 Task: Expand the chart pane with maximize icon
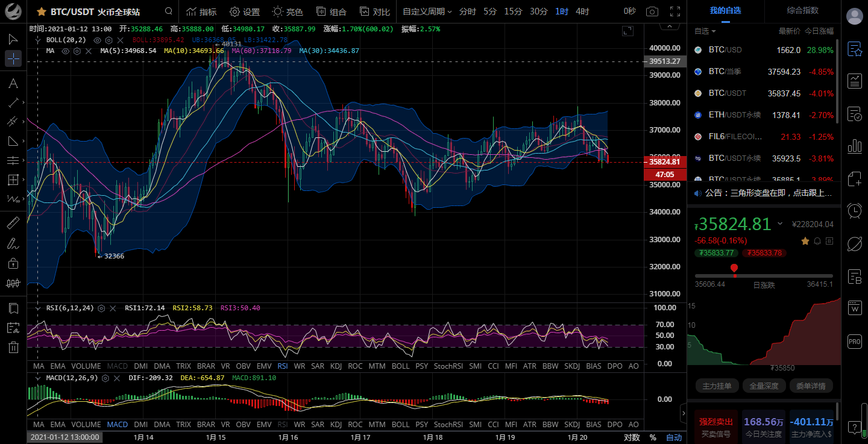[x=627, y=31]
